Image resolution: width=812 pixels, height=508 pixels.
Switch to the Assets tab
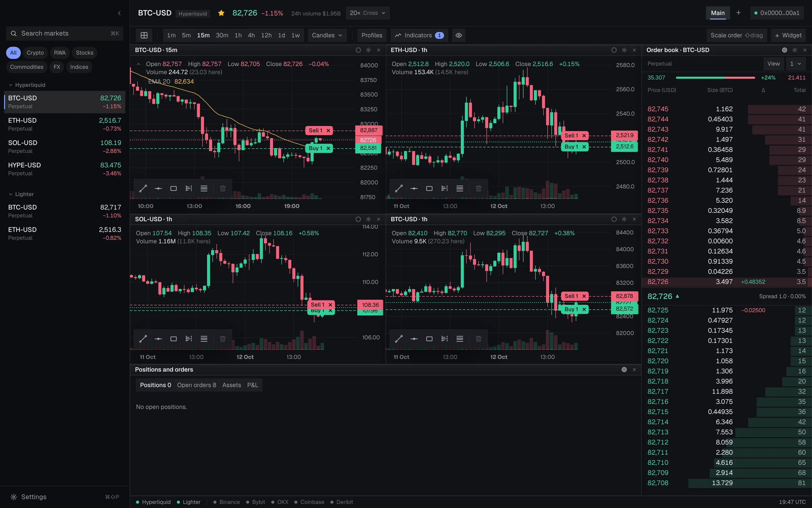(232, 385)
